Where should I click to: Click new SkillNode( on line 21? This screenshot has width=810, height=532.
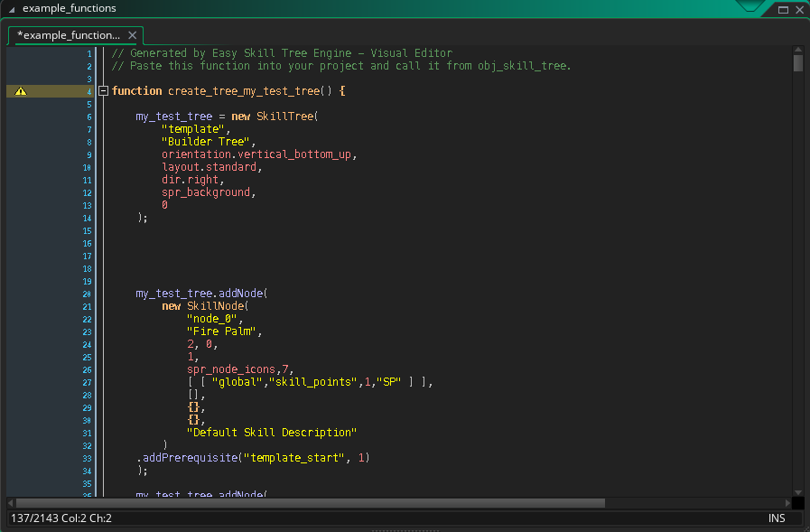205,306
